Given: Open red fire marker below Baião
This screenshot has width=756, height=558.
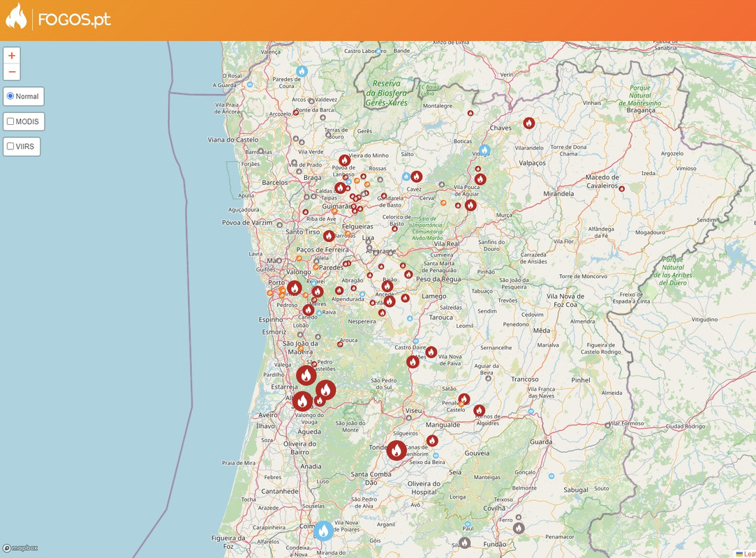Looking at the screenshot, I should (x=387, y=287).
